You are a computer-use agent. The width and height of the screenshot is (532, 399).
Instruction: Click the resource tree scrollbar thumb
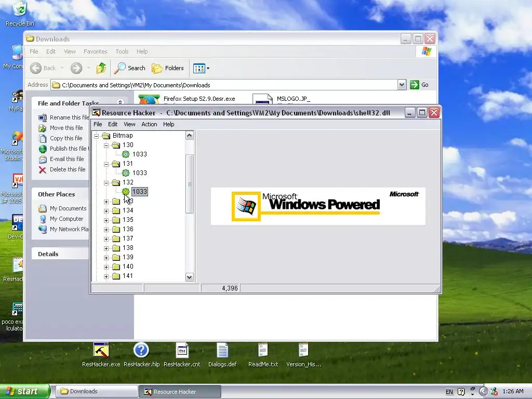pyautogui.click(x=189, y=184)
